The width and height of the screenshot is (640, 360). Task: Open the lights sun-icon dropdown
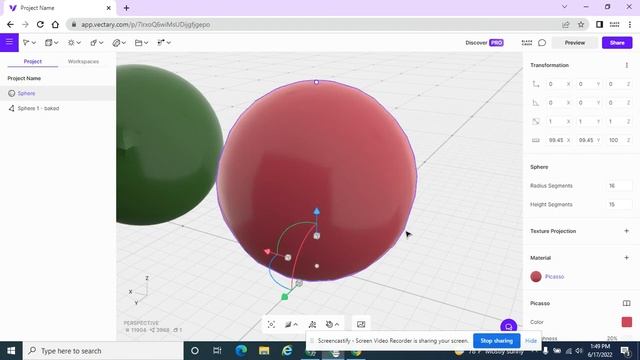tap(74, 42)
